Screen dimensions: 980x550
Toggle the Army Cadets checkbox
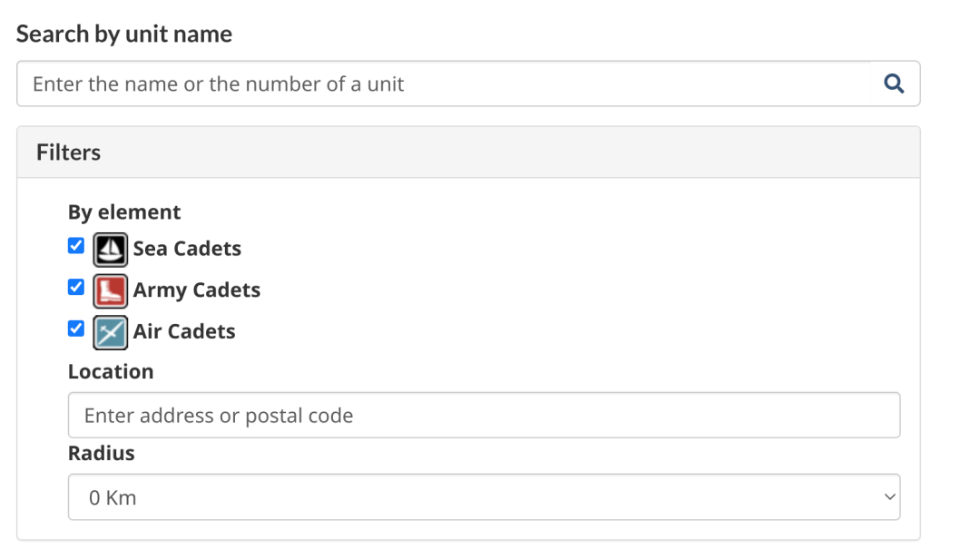(x=76, y=288)
